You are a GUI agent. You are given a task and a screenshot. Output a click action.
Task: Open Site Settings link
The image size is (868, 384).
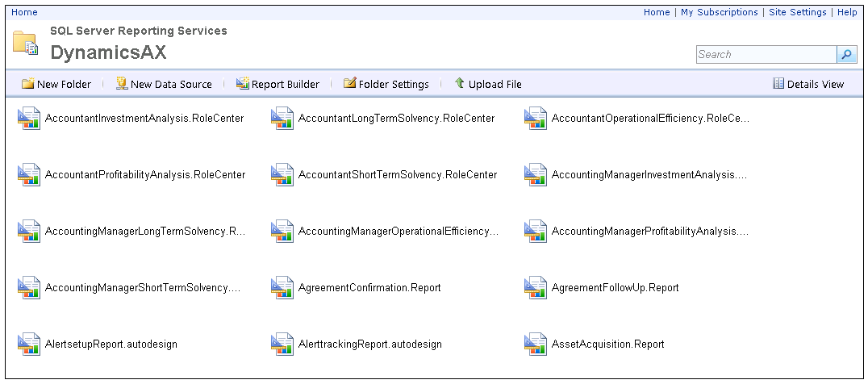797,12
